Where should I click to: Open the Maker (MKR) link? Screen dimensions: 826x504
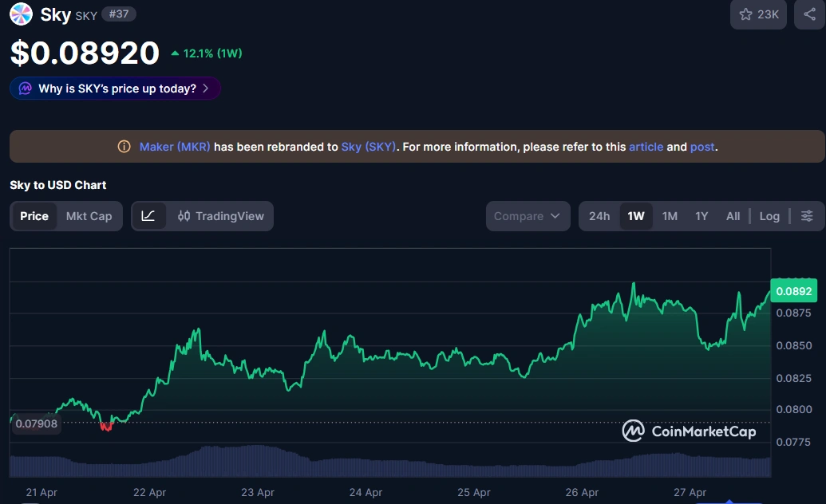click(x=175, y=147)
